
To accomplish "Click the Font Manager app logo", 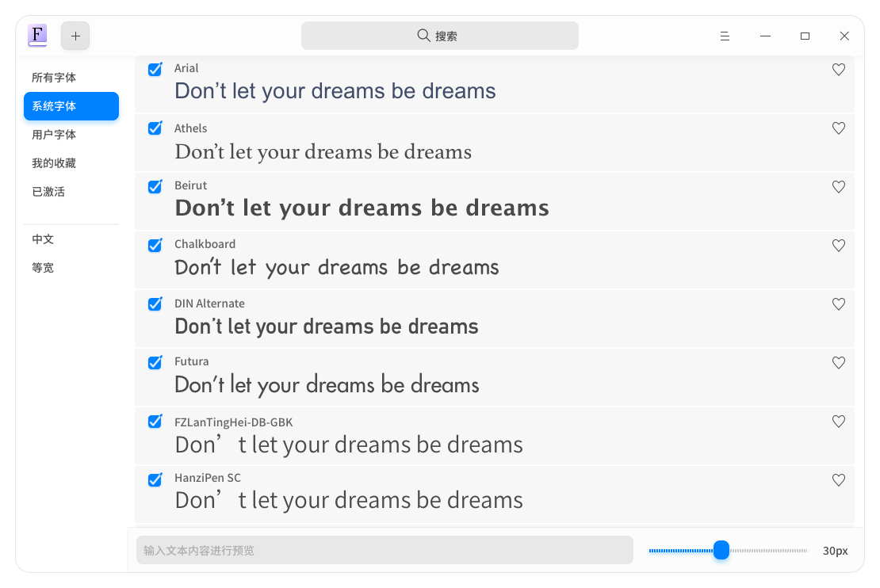I will (37, 36).
